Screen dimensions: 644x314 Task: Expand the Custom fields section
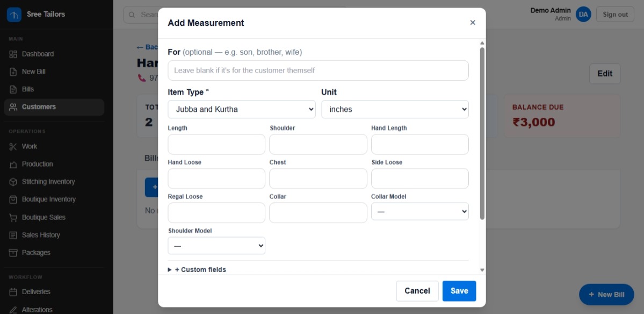pyautogui.click(x=197, y=269)
